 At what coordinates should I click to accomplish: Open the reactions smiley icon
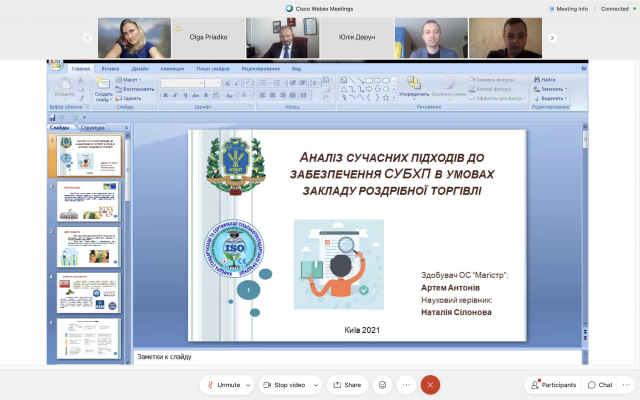[x=381, y=384]
